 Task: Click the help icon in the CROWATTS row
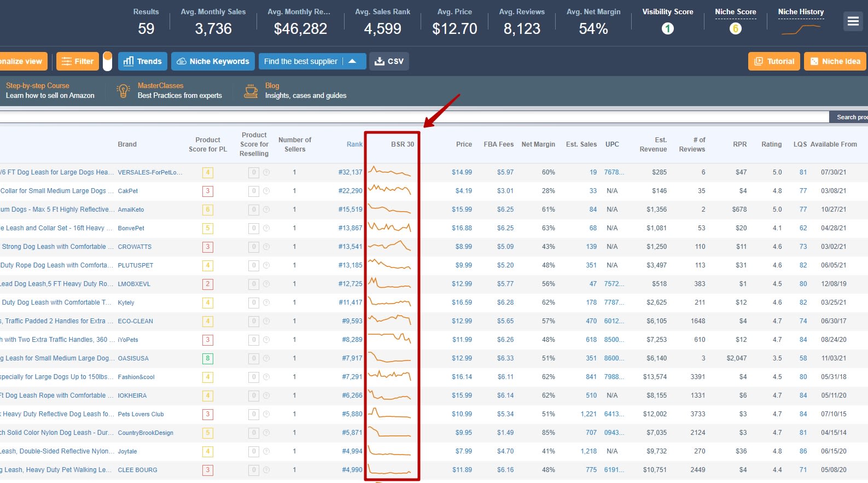pyautogui.click(x=266, y=247)
